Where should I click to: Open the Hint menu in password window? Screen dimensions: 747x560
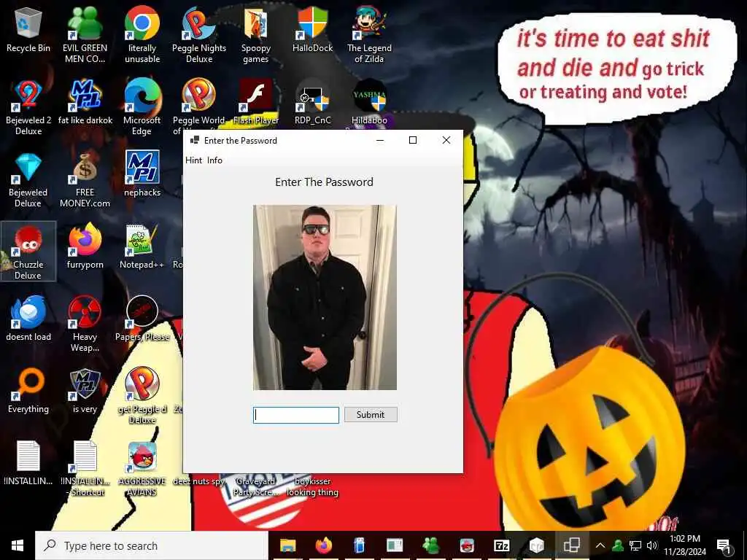193,160
